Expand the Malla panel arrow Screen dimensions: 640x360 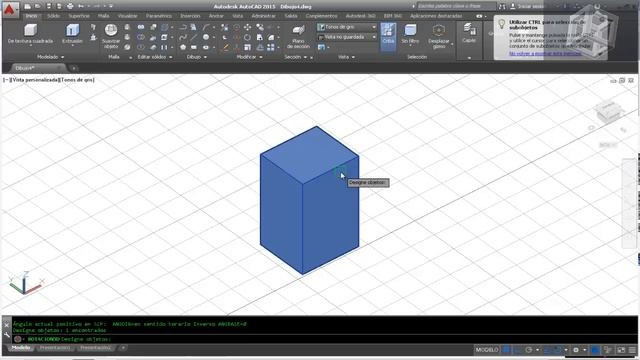coord(131,58)
